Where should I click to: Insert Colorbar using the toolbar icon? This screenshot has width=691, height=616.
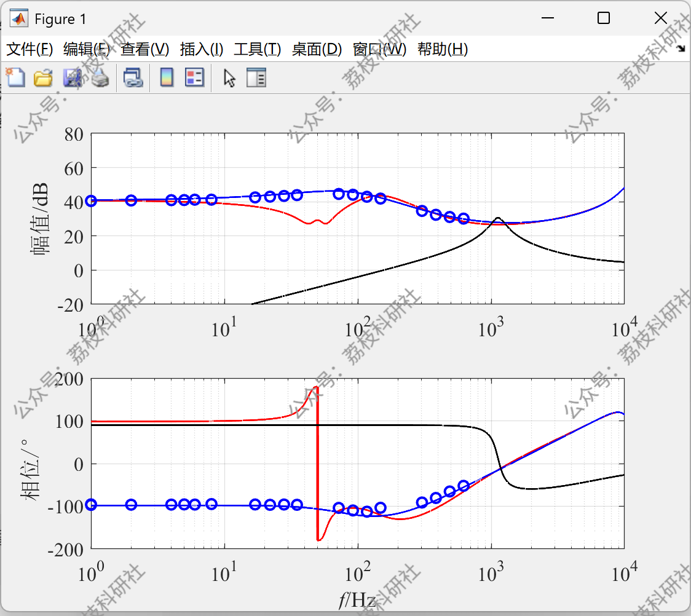coord(167,77)
